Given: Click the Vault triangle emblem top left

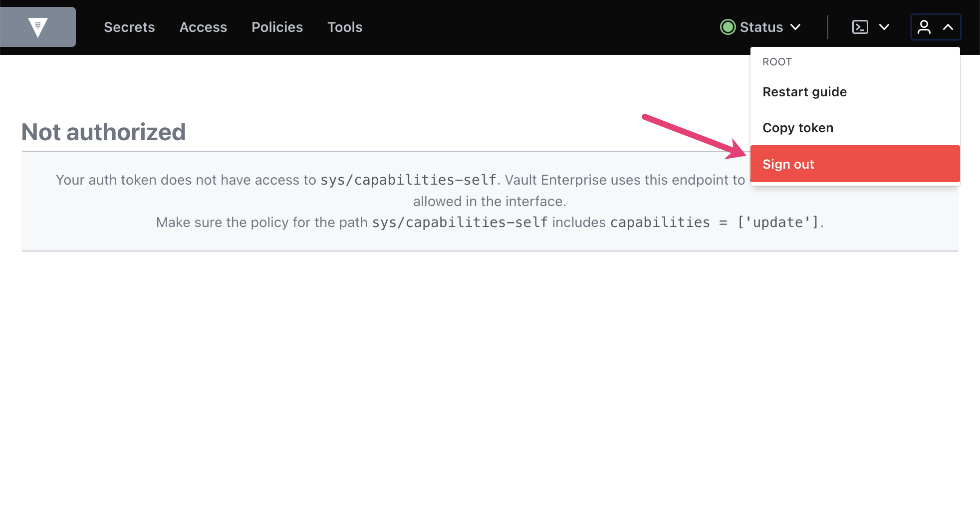Looking at the screenshot, I should pyautogui.click(x=38, y=27).
